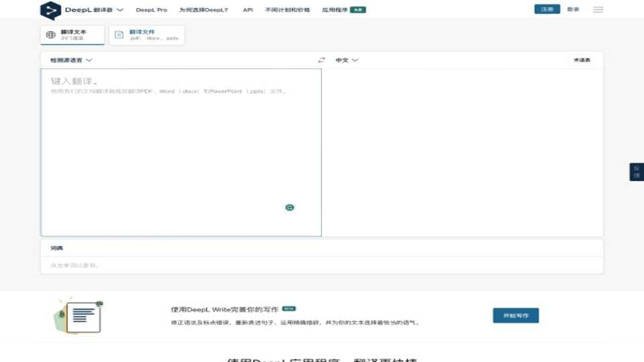Click the 登录 login link

(573, 9)
